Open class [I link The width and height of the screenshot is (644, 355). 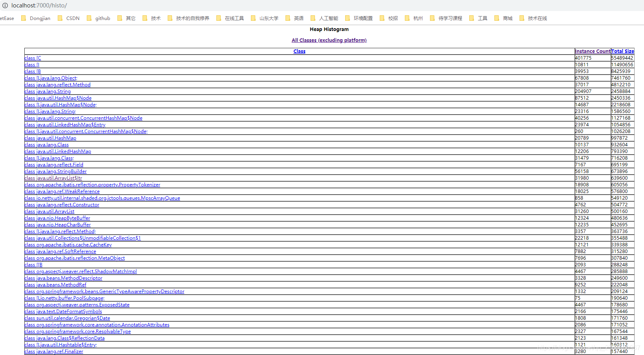tap(32, 65)
